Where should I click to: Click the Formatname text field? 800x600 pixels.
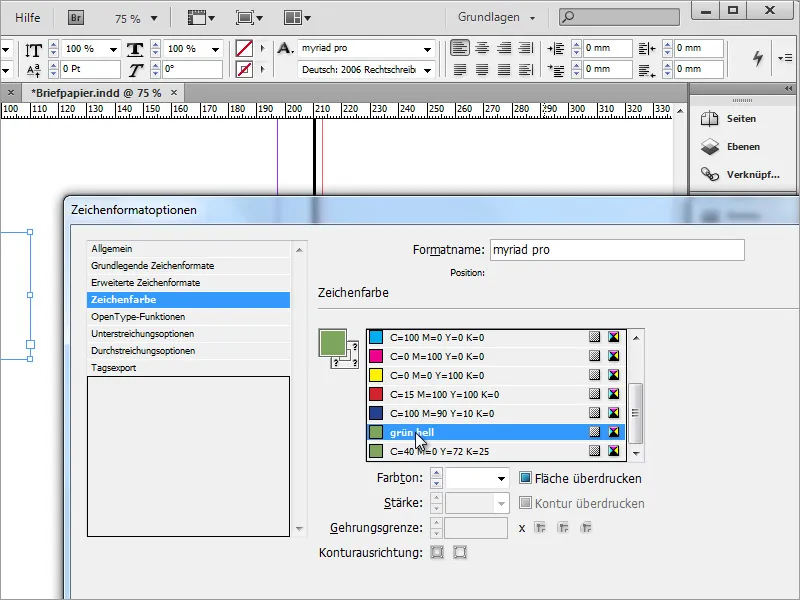tap(617, 250)
